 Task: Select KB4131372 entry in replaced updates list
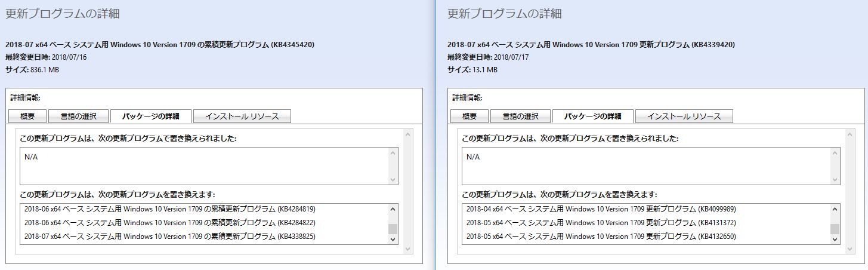pos(602,223)
